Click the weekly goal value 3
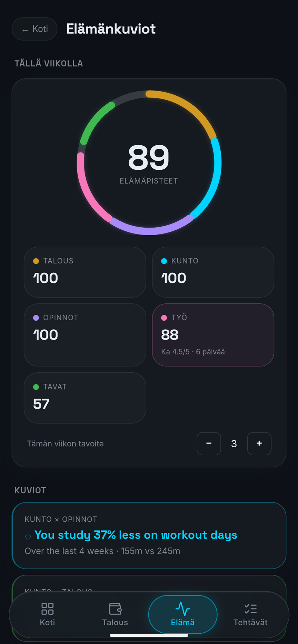Viewport: 298px width, 644px height. point(234,444)
